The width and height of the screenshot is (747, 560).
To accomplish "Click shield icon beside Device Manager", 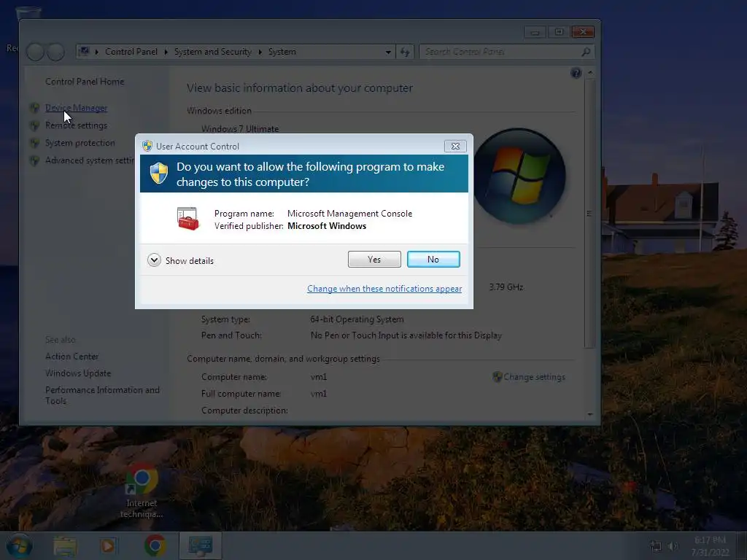I will coord(34,108).
